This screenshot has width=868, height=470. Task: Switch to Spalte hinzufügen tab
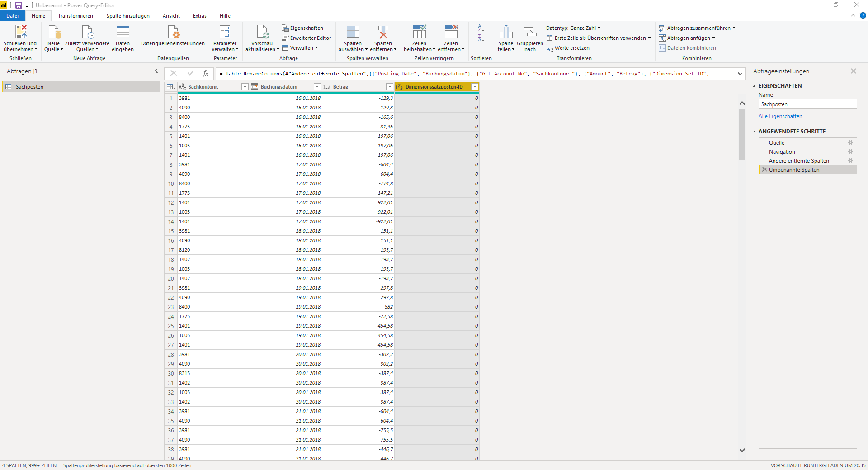point(128,16)
